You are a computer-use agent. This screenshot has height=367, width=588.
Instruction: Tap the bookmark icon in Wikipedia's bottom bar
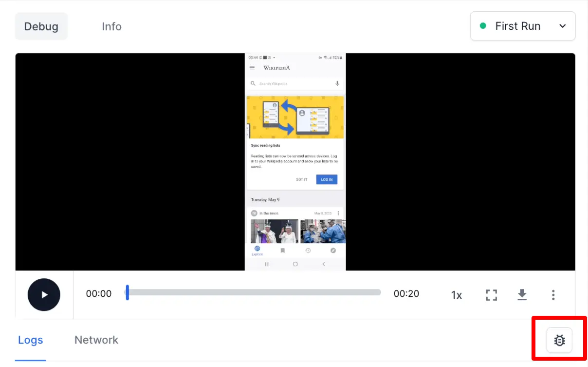coord(282,251)
